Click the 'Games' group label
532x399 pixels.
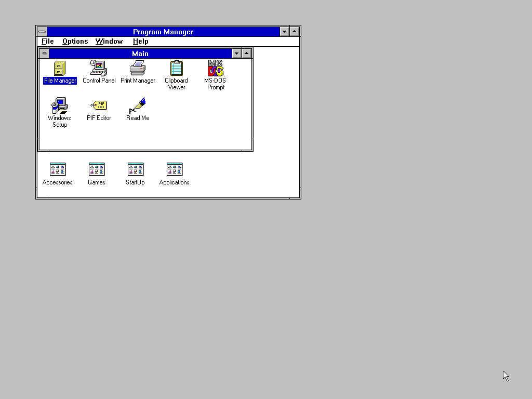[96, 182]
